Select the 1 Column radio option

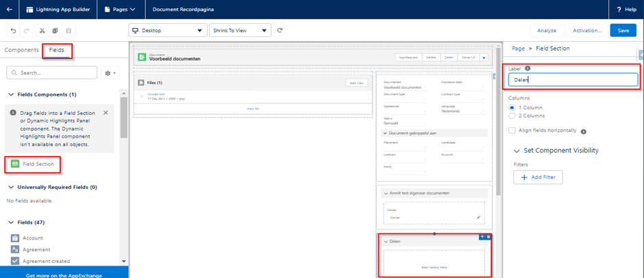(x=512, y=108)
